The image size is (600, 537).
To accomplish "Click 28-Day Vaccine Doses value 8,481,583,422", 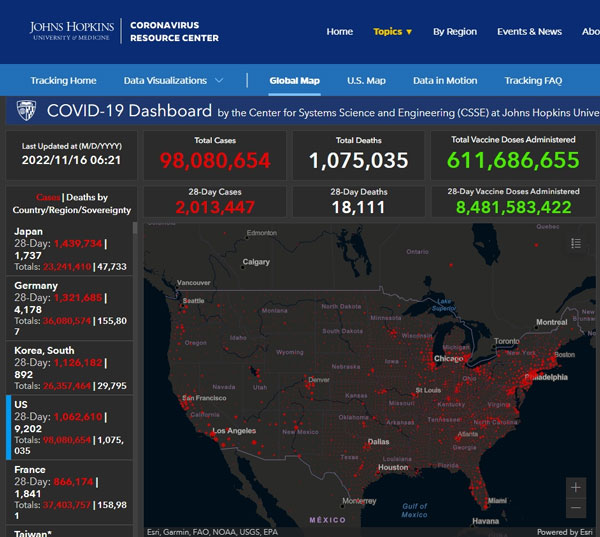I will pyautogui.click(x=514, y=207).
